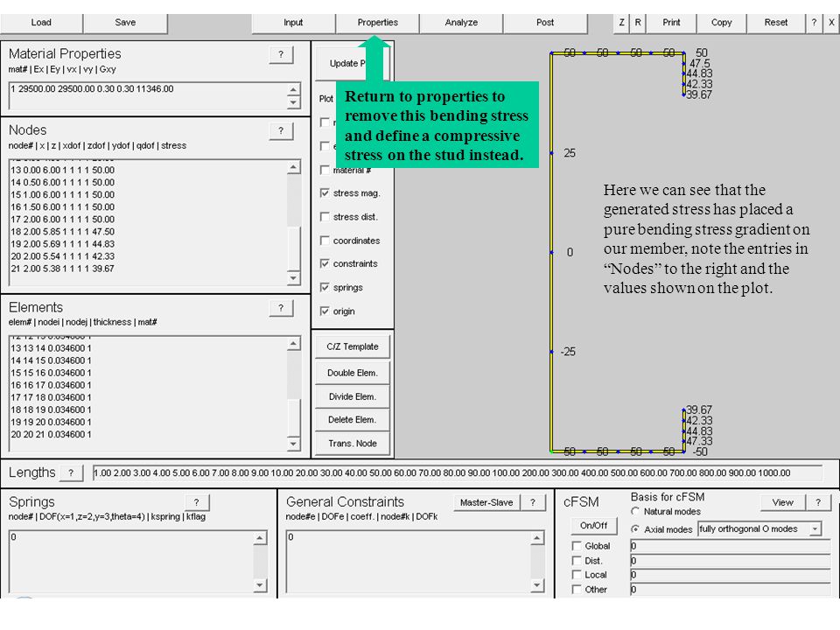840x630 pixels.
Task: Enable the coordinates checkbox
Action: [325, 241]
